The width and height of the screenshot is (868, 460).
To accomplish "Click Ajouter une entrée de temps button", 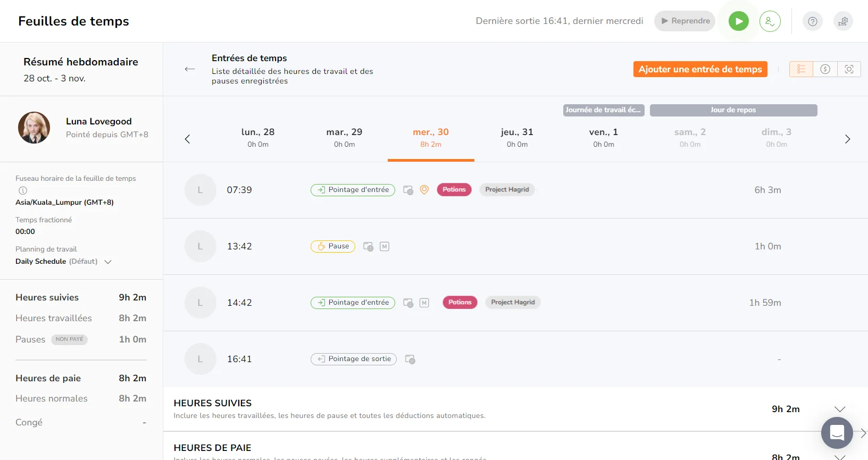I will [x=700, y=69].
